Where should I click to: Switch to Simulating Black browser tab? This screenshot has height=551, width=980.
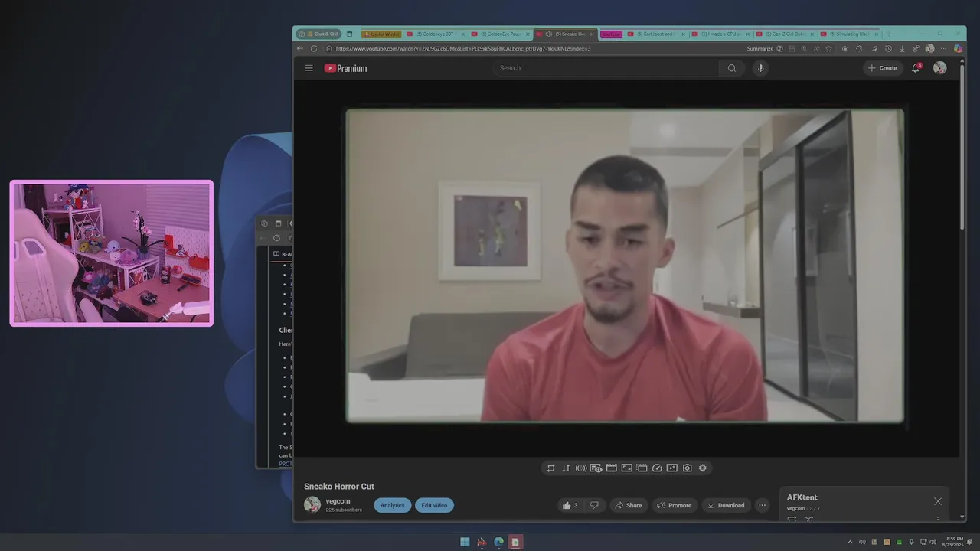coord(848,34)
